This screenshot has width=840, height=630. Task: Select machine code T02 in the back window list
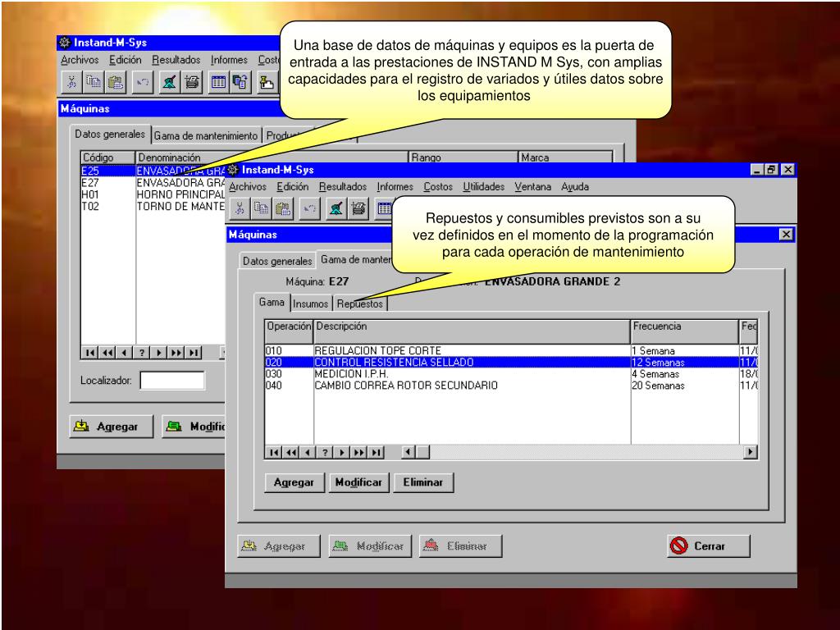pyautogui.click(x=90, y=206)
